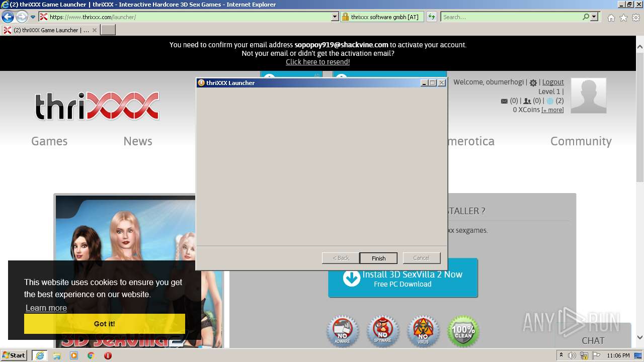Click the globe notifications icon
The image size is (644, 362).
(550, 101)
